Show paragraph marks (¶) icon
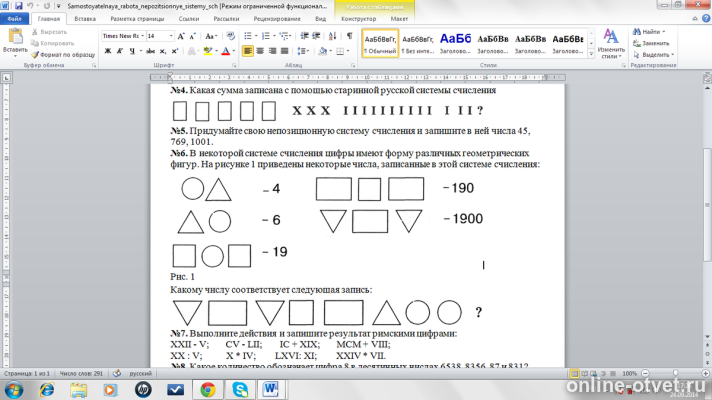The image size is (712, 400). pyautogui.click(x=349, y=36)
